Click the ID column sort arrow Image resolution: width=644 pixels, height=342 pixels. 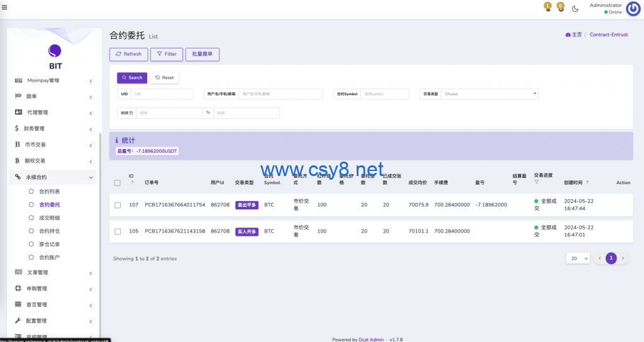pos(132,183)
